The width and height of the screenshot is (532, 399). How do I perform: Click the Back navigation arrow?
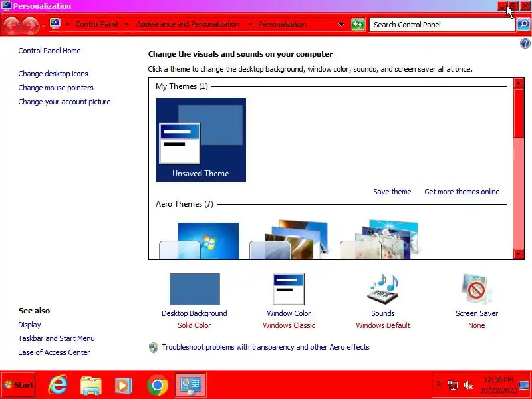point(12,25)
